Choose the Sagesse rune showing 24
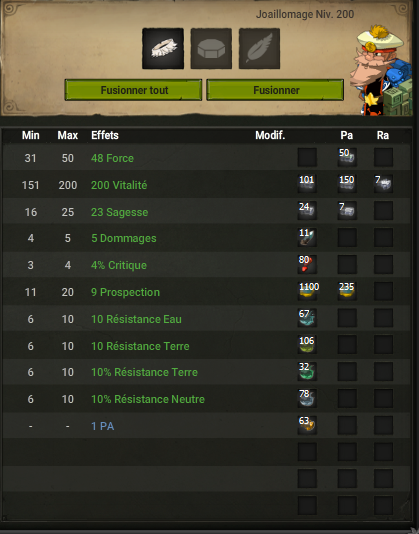 pyautogui.click(x=307, y=211)
